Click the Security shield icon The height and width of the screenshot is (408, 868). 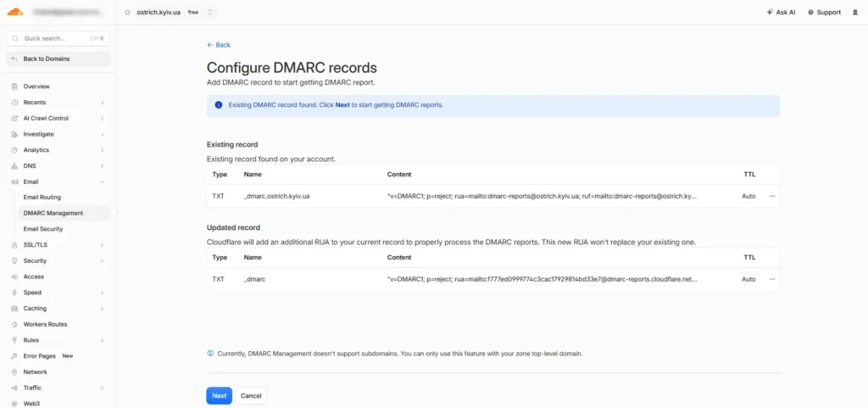[x=14, y=260]
